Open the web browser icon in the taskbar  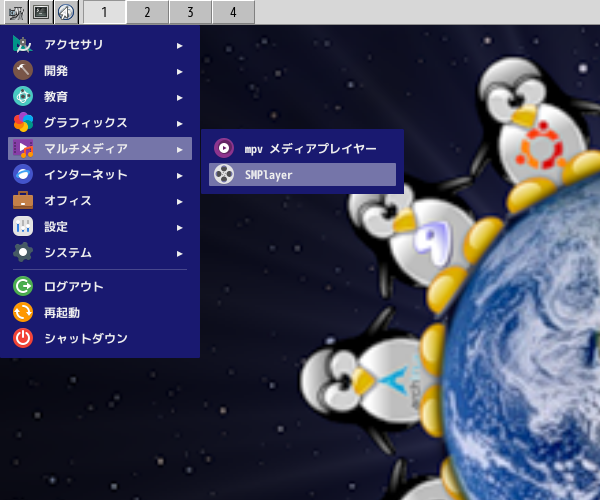pos(66,12)
